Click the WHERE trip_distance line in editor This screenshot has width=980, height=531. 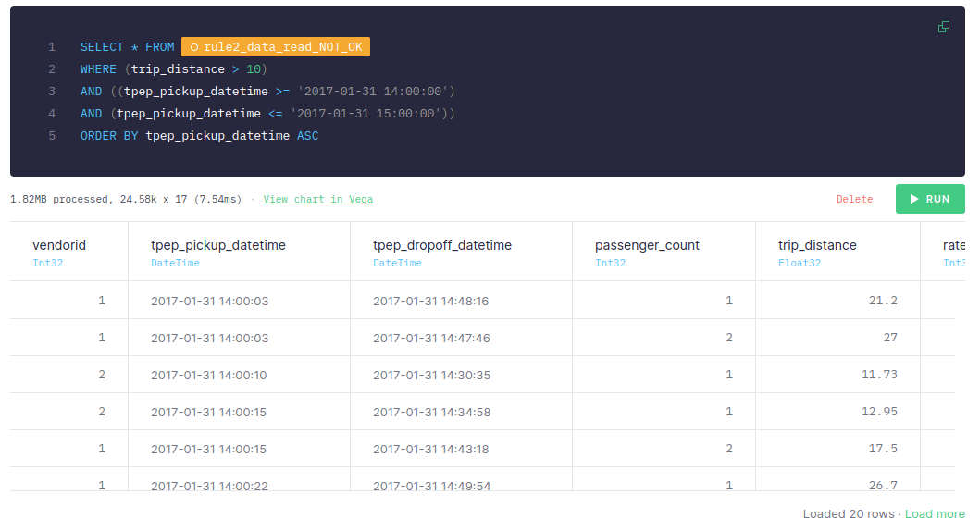pos(174,69)
